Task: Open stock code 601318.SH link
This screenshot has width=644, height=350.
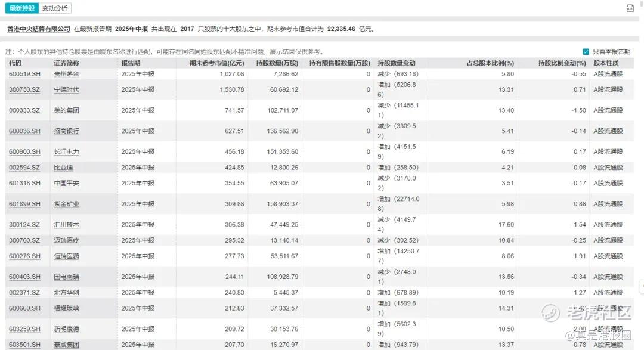Action: [24, 183]
